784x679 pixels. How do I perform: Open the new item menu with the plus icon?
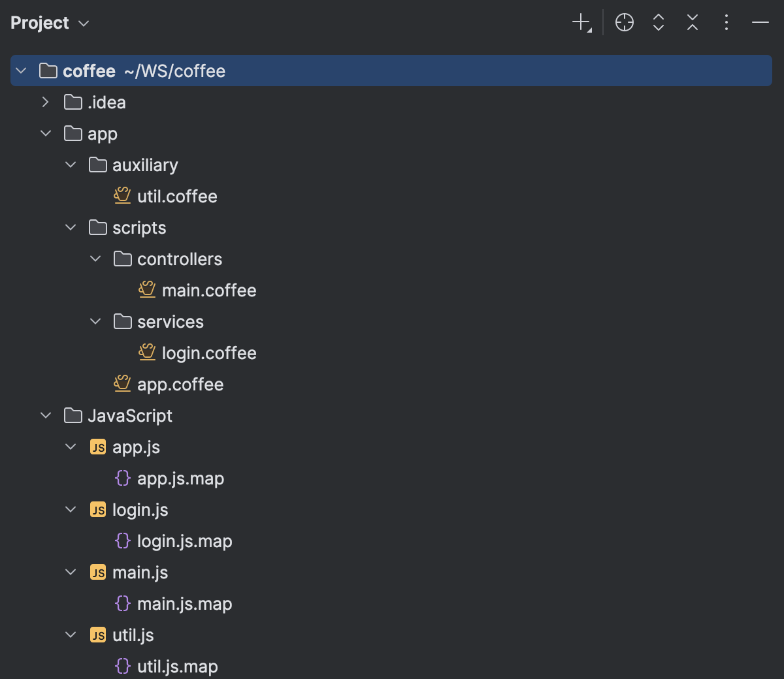click(581, 22)
